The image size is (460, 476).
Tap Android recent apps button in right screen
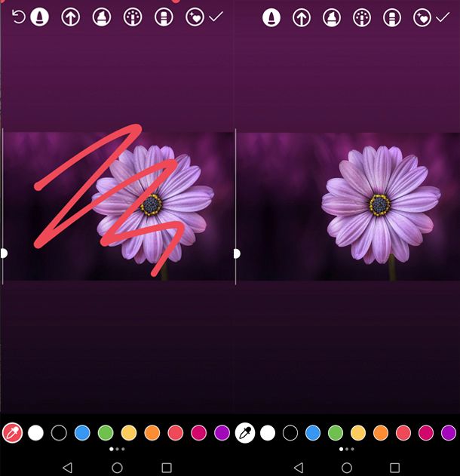coord(394,468)
